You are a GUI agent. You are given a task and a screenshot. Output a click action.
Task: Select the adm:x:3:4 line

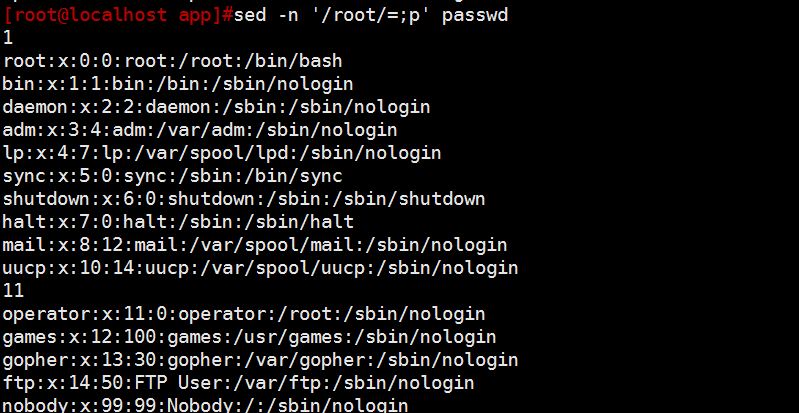pos(200,130)
